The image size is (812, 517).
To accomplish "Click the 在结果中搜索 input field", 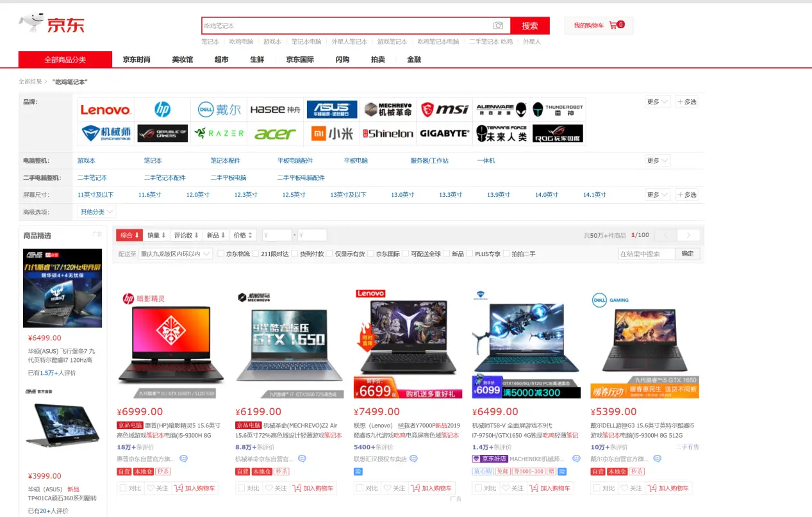I will [x=647, y=254].
